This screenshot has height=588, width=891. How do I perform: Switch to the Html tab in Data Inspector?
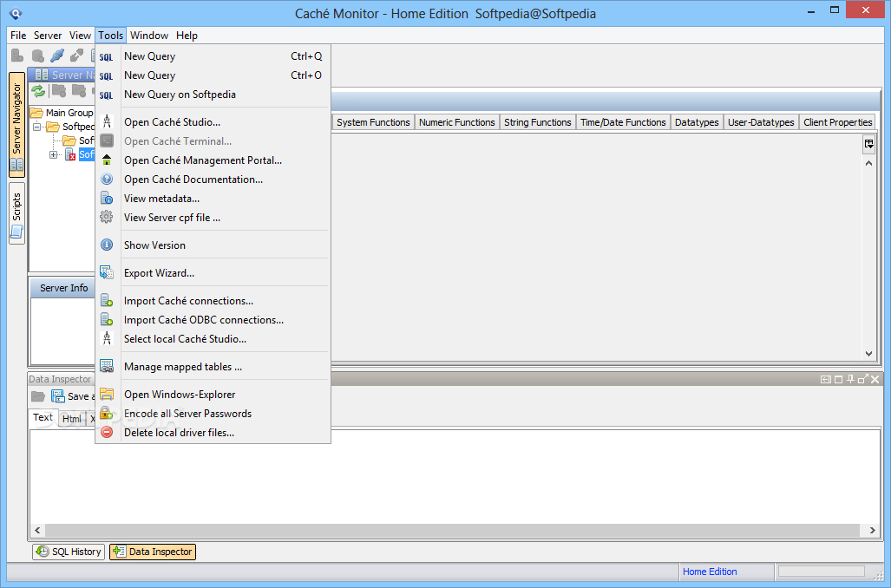tap(72, 419)
